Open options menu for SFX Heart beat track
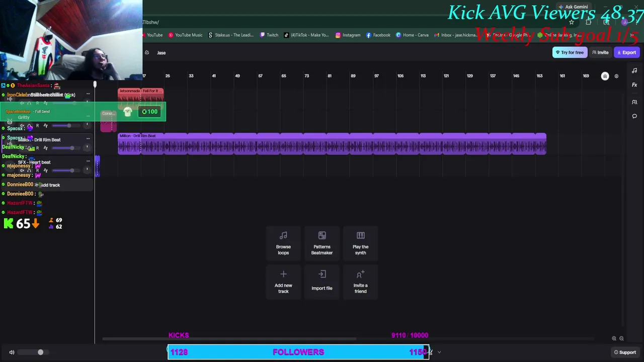The width and height of the screenshot is (644, 362). [x=88, y=162]
